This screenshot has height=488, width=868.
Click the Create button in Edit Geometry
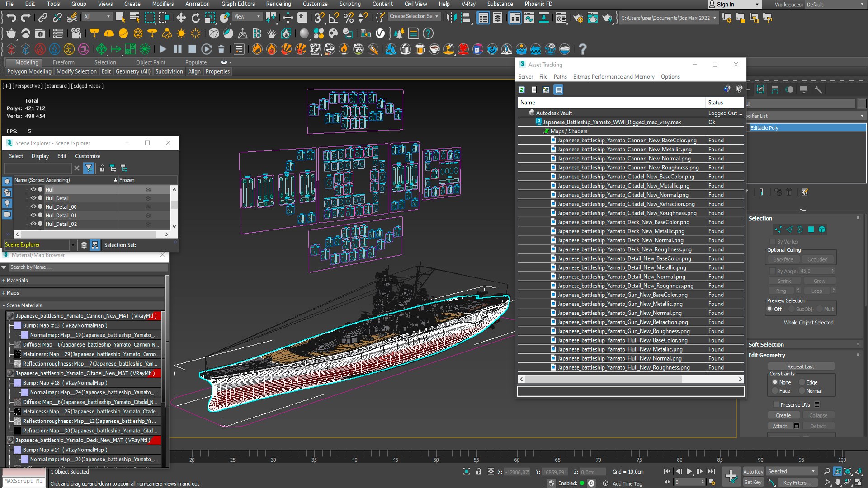coord(783,415)
